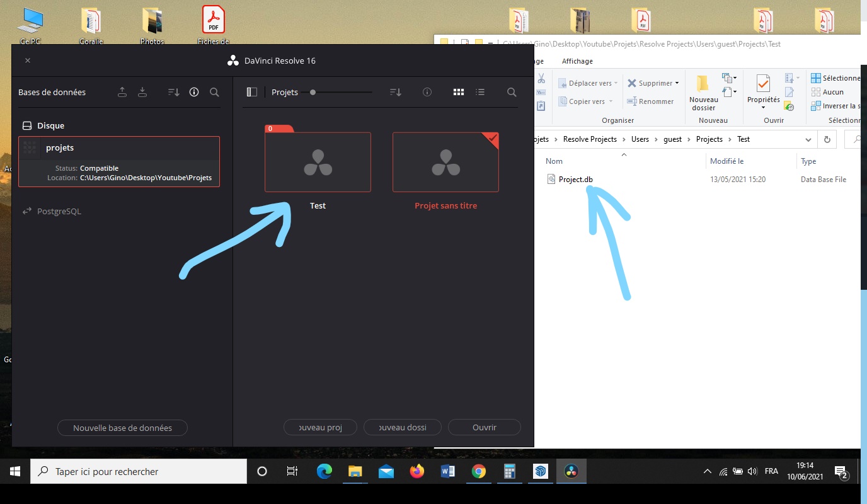
Task: Open Firefox from the taskbar
Action: click(417, 471)
